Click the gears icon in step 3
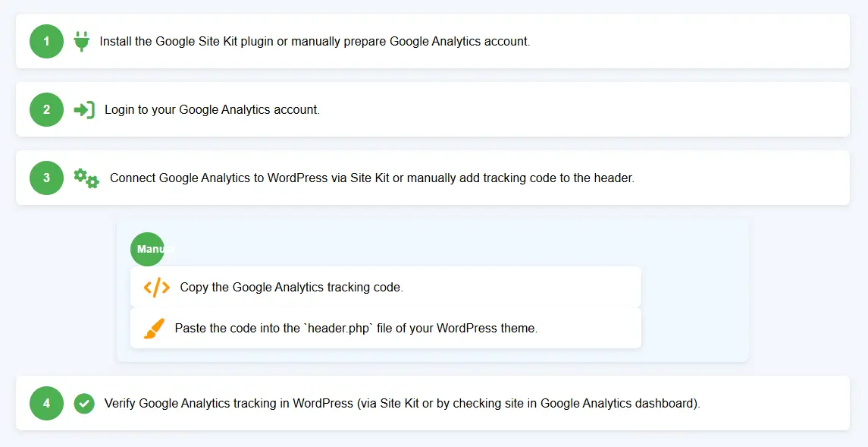 pyautogui.click(x=86, y=178)
